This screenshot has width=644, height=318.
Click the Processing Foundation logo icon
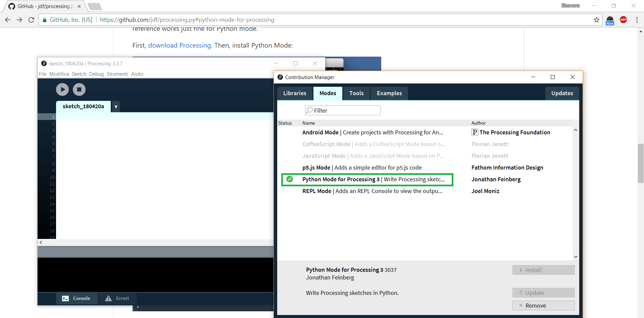475,132
